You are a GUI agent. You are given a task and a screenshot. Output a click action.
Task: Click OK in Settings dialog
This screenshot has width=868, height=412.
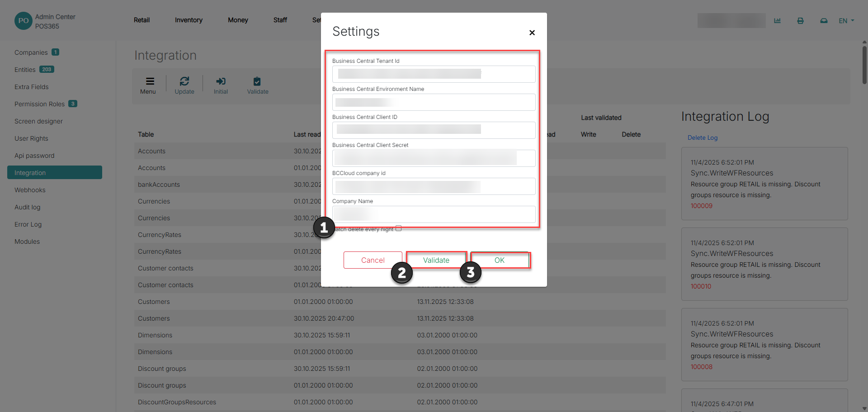pos(500,260)
